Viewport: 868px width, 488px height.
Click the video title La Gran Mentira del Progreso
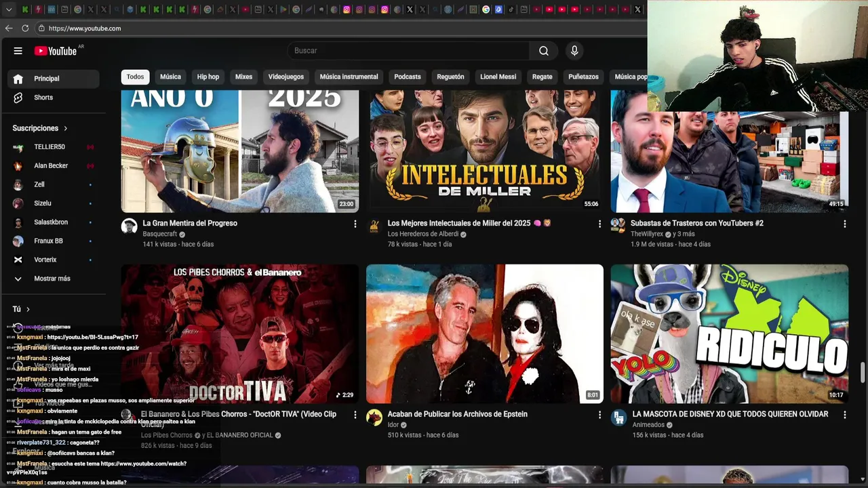[x=190, y=223]
